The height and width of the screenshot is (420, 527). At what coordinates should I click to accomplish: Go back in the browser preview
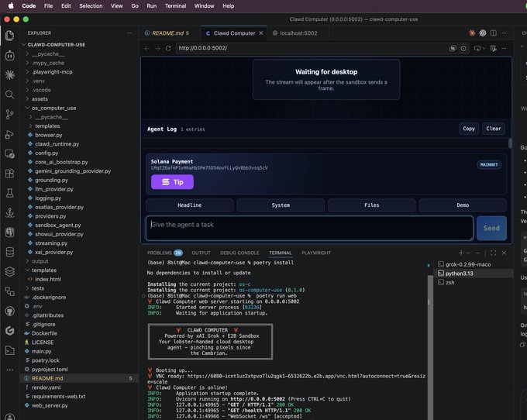pyautogui.click(x=147, y=48)
